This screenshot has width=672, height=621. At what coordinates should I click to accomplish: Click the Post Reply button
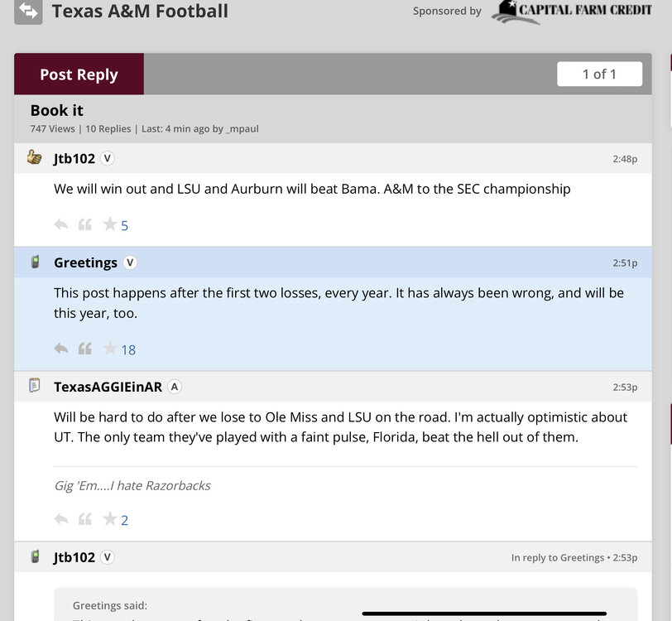click(x=79, y=75)
